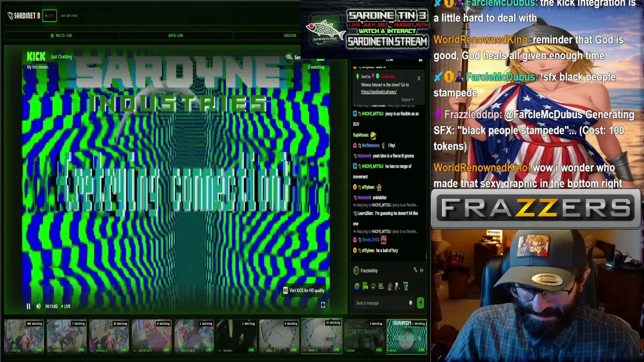The height and width of the screenshot is (362, 644).
Task: Pause the live stream video
Action: [28, 306]
